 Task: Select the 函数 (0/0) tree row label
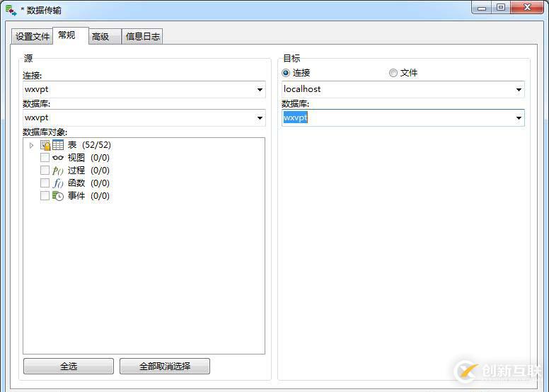click(x=88, y=183)
